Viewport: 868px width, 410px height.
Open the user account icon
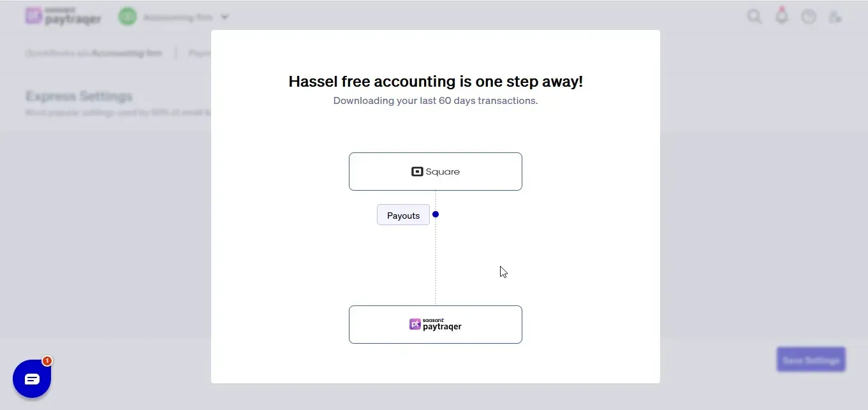tap(835, 17)
